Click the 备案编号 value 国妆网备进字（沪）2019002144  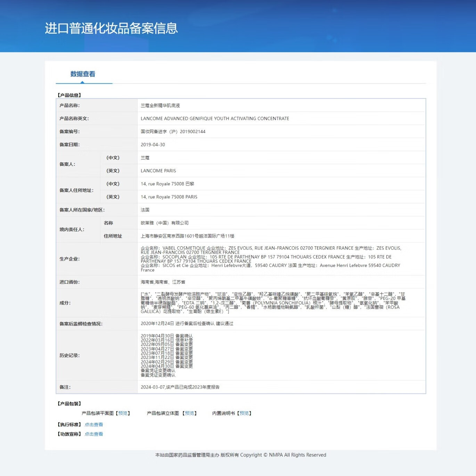(173, 131)
